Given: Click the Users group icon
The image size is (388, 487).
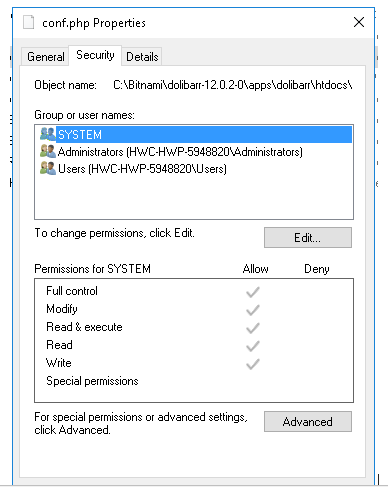Looking at the screenshot, I should point(48,168).
